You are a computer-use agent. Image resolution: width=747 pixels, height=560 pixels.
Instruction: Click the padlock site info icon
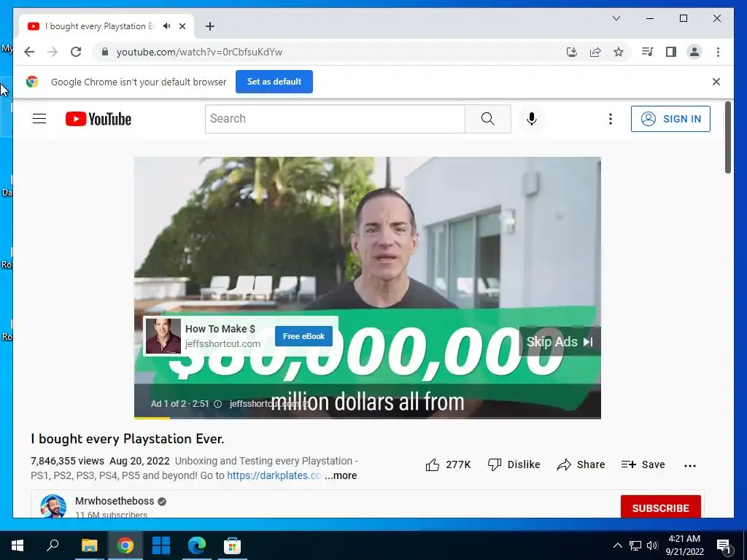tap(105, 52)
